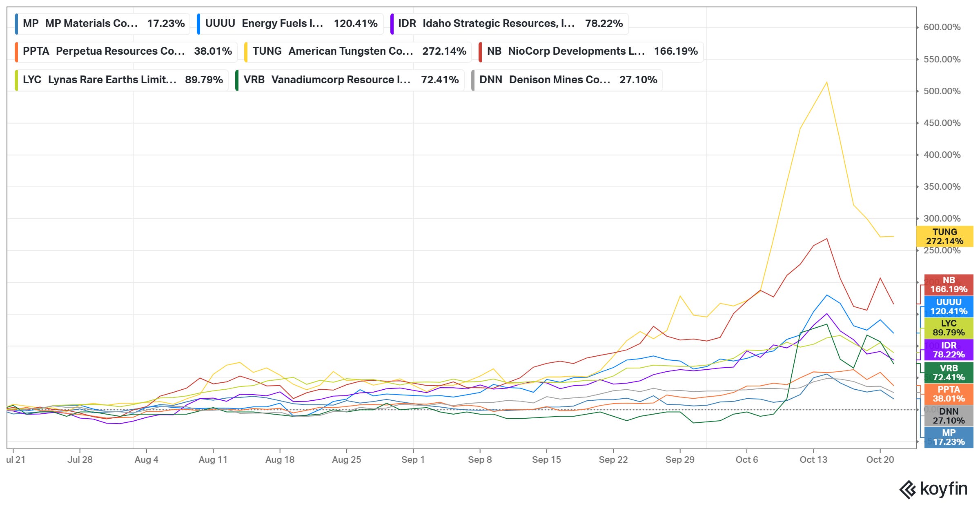Click the Oct 13 date on time axis
The height and width of the screenshot is (506, 980).
813,459
